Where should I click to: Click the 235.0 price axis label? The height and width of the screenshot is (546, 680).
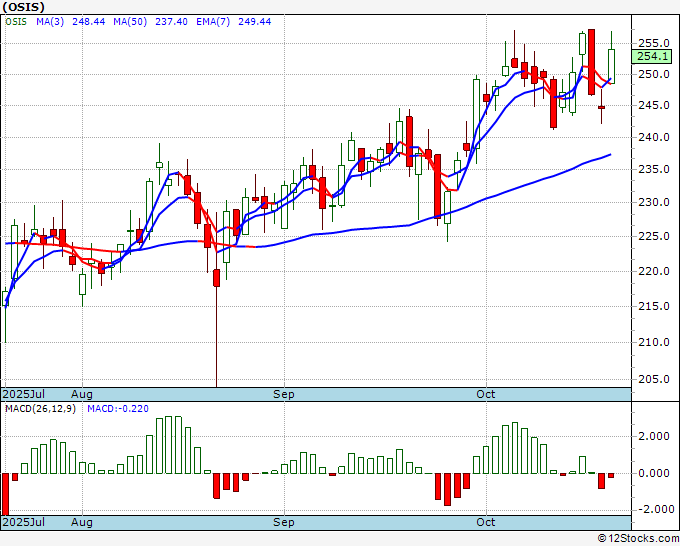654,169
